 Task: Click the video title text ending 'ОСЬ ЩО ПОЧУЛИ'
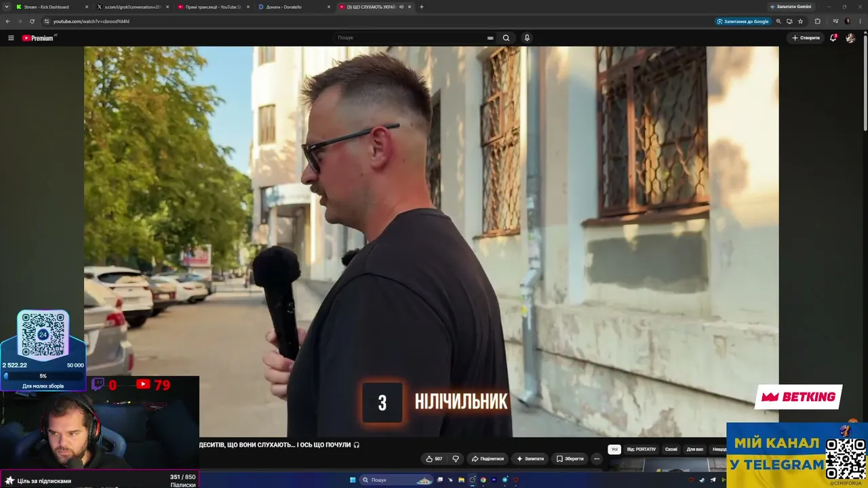tap(279, 445)
